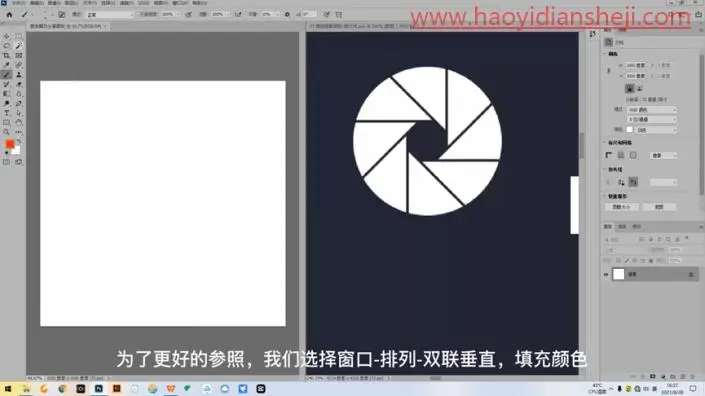Viewport: 705px width, 396px height.
Task: Open the File menu
Action: (19, 3)
